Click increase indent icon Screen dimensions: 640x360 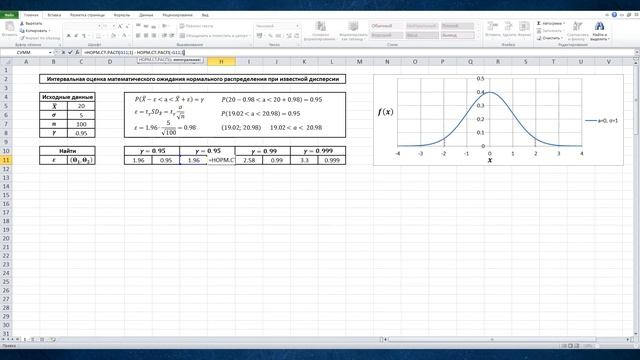coord(172,36)
